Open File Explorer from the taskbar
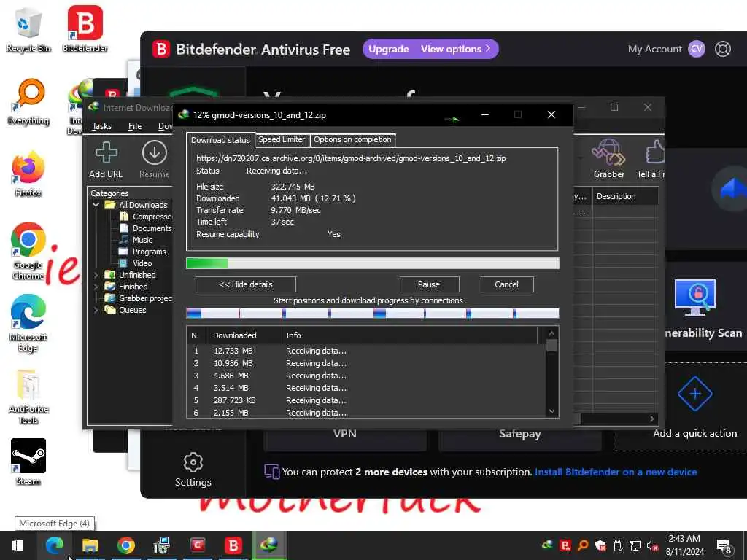 [90, 545]
